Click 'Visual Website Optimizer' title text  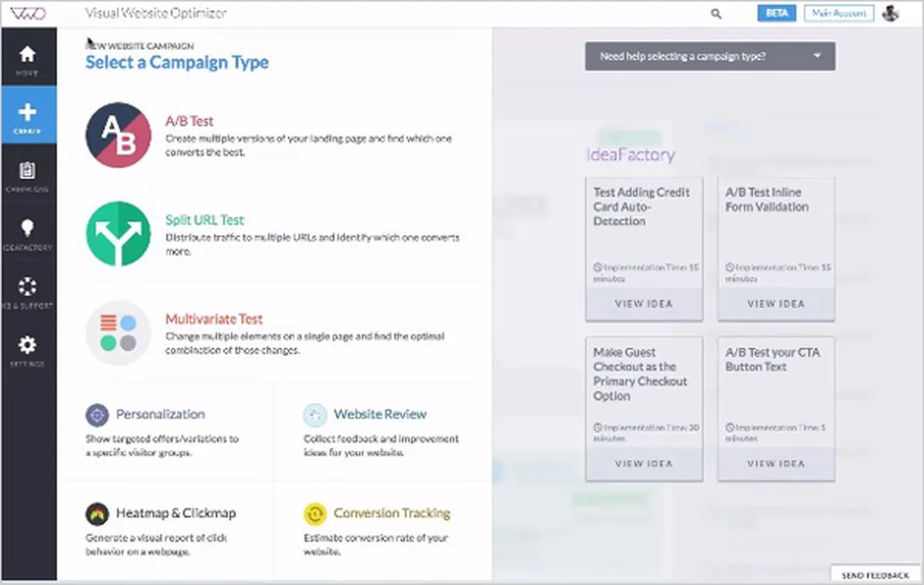click(156, 13)
